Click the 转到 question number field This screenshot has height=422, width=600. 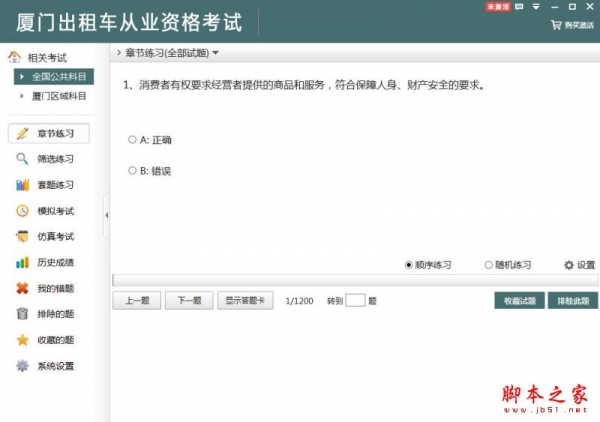pyautogui.click(x=355, y=300)
